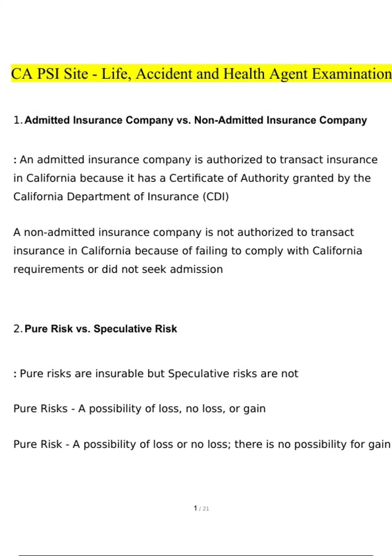392x556 pixels.
Task: Click the yellow highlighted document title
Action: point(201,74)
